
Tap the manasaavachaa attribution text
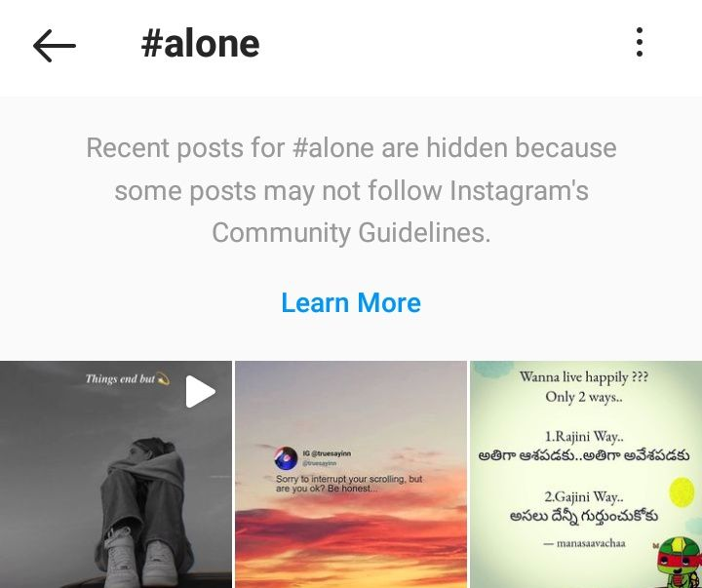point(585,543)
